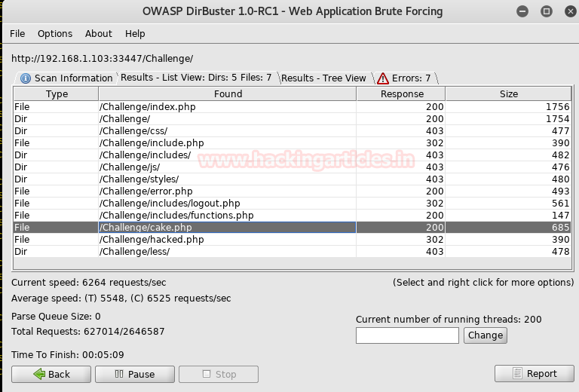The image size is (579, 392).
Task: Click size value 1756 for index.php
Action: coord(557,107)
